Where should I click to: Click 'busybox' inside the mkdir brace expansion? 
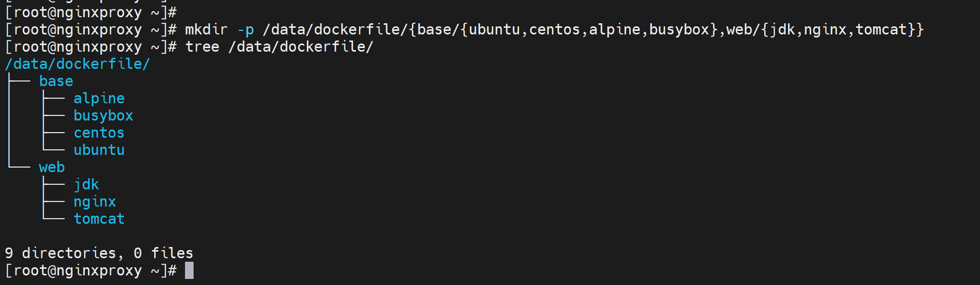679,29
